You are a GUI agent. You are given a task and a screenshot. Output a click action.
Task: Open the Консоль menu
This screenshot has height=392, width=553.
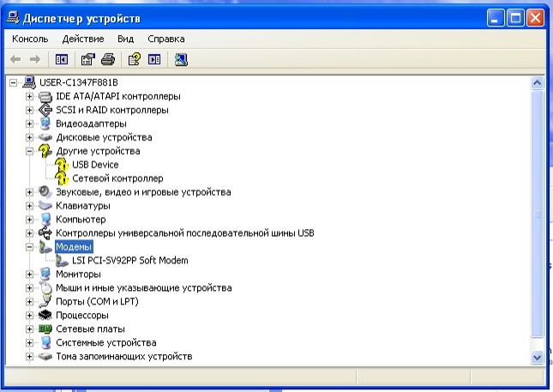[30, 39]
